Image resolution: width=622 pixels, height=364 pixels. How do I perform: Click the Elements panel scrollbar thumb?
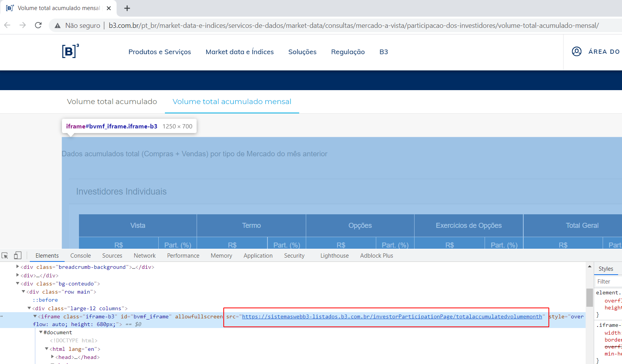[x=589, y=297]
